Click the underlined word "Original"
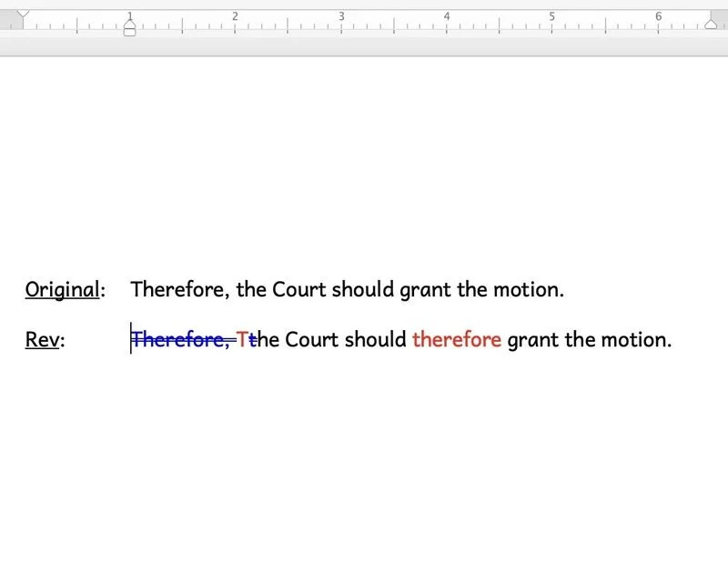 (x=62, y=289)
